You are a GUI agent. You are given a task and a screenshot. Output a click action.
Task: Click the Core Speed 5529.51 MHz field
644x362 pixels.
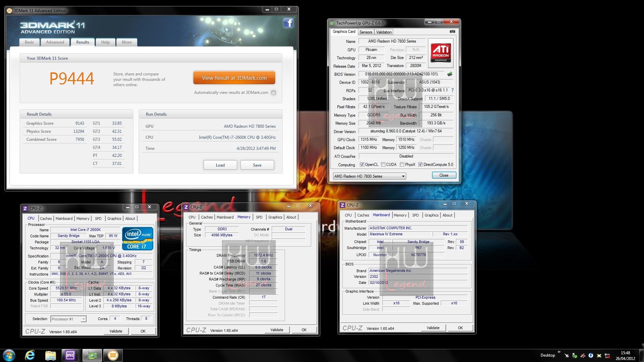pos(66,288)
